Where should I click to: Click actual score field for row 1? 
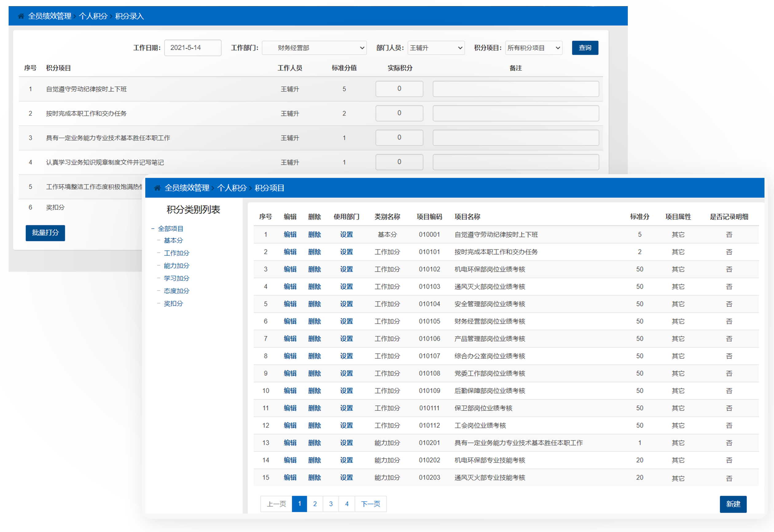pyautogui.click(x=399, y=89)
